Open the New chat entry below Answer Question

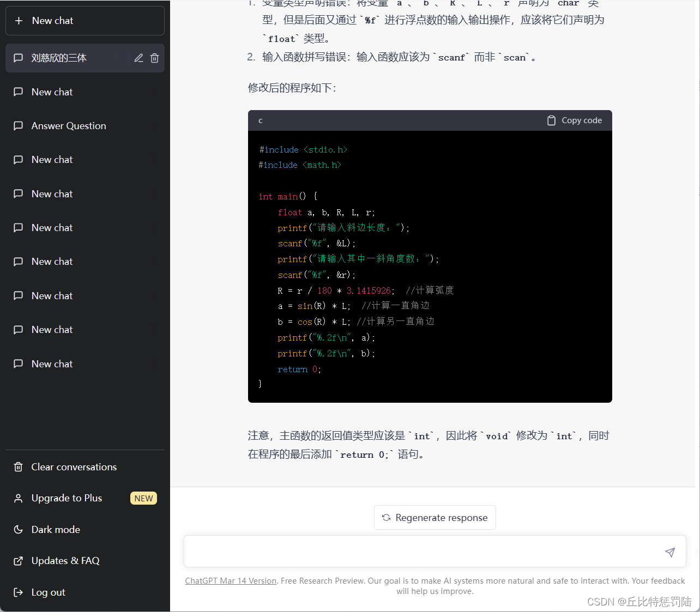85,160
